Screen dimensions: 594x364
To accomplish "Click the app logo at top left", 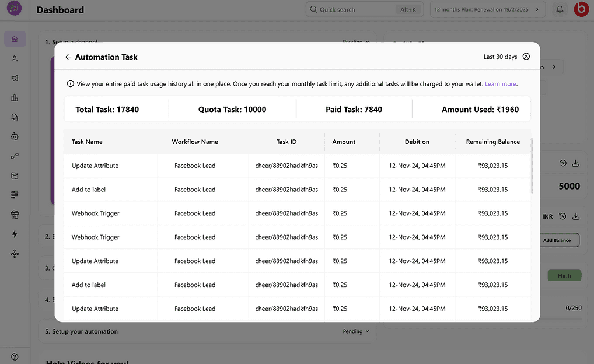I will click(15, 8).
